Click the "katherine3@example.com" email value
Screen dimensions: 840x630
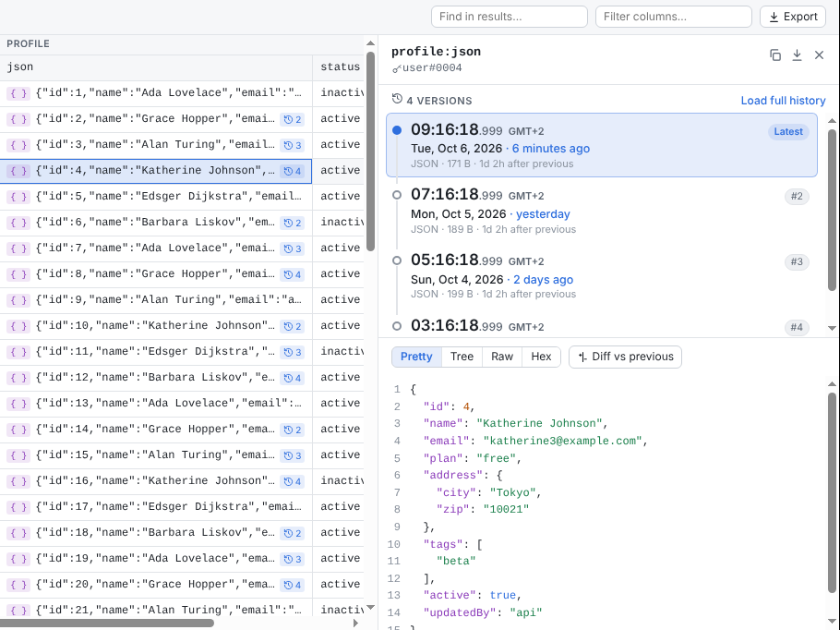562,441
